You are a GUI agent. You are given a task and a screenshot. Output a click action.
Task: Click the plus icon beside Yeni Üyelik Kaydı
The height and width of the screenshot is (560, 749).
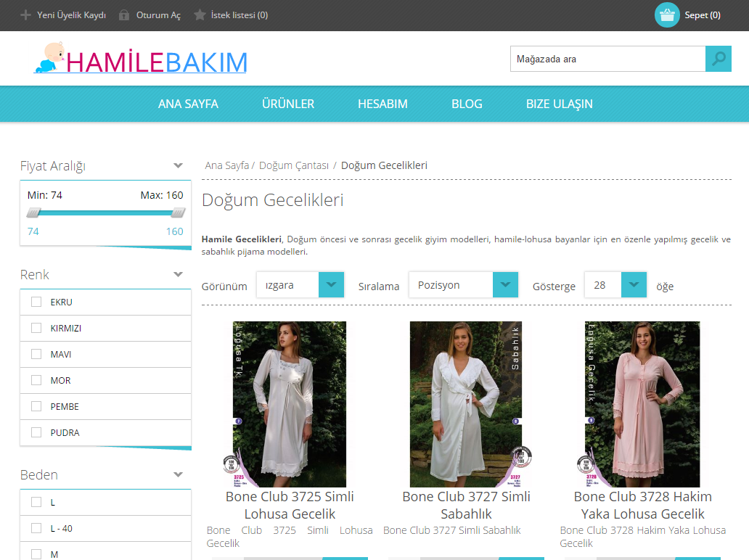point(25,15)
